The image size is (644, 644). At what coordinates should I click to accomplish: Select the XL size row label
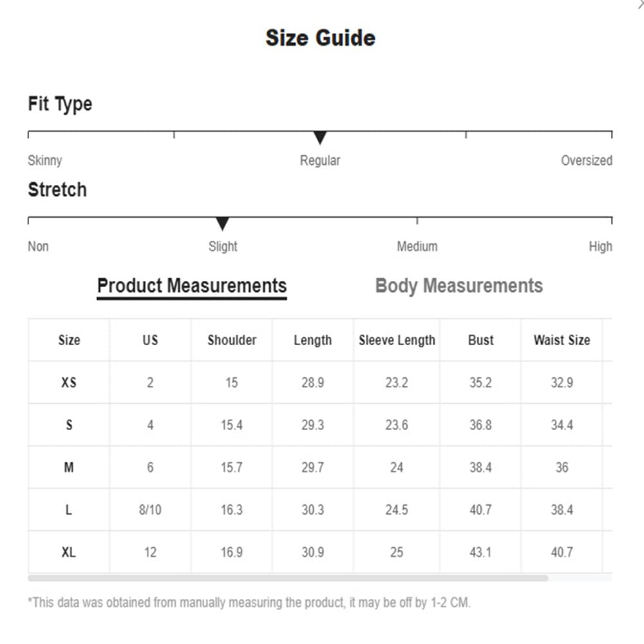click(x=69, y=552)
